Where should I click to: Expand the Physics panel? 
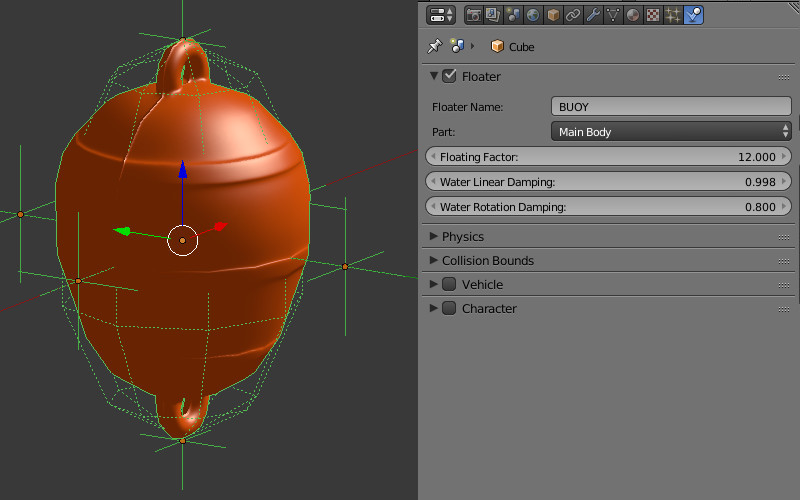(462, 236)
